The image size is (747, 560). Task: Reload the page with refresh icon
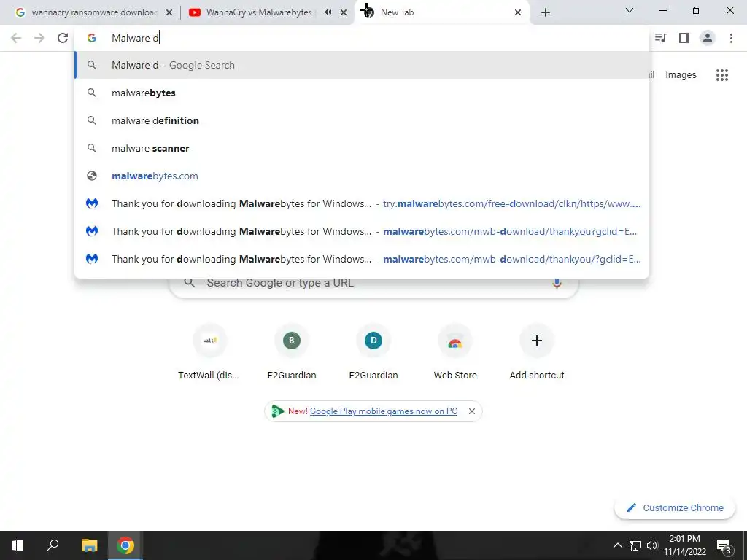point(63,38)
